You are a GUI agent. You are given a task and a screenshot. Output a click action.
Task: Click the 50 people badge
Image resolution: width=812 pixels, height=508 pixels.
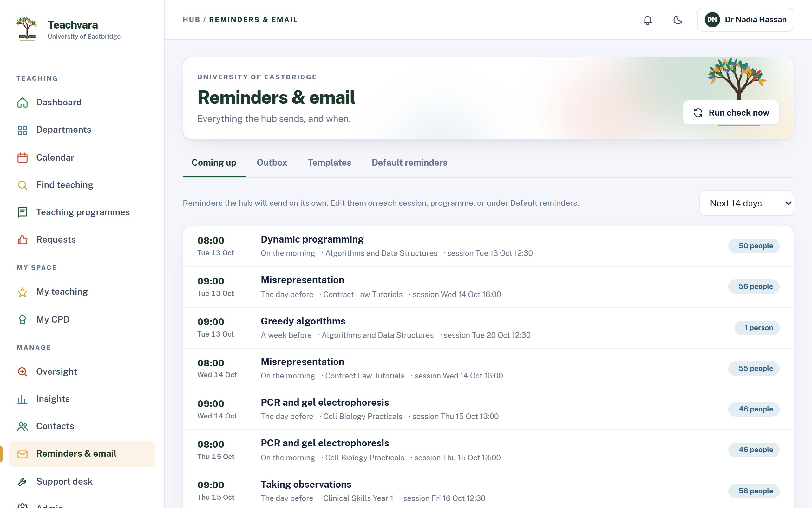click(x=754, y=246)
